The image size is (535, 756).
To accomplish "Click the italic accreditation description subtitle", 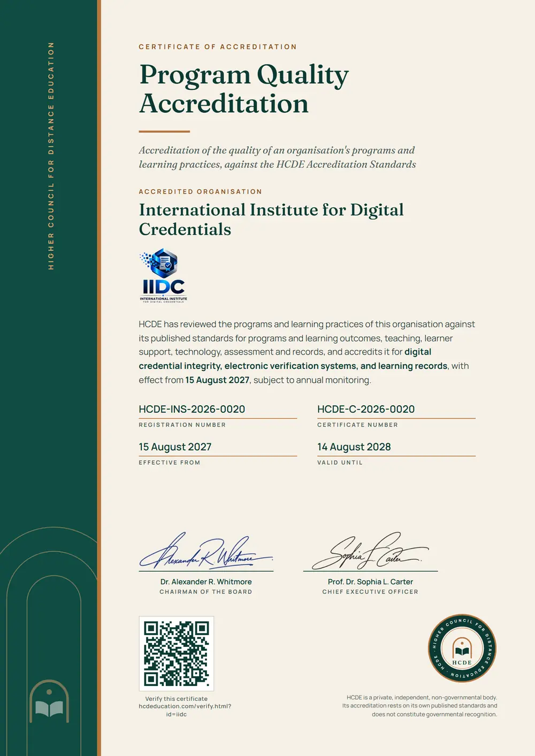I will pyautogui.click(x=277, y=157).
